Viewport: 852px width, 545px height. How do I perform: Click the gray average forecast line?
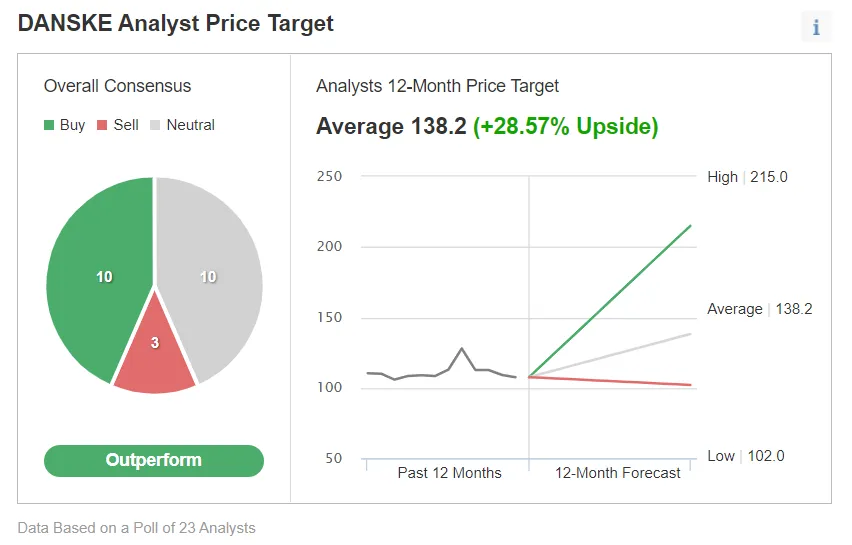pos(610,355)
